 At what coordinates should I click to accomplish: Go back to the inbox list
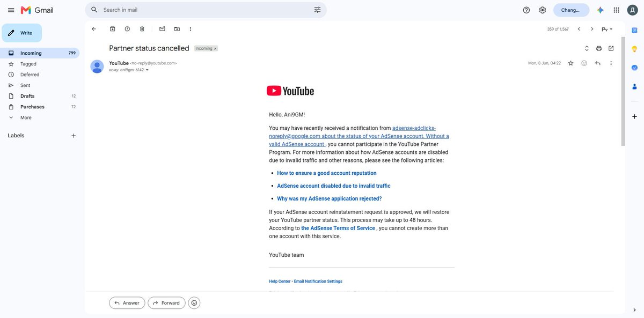(x=94, y=29)
